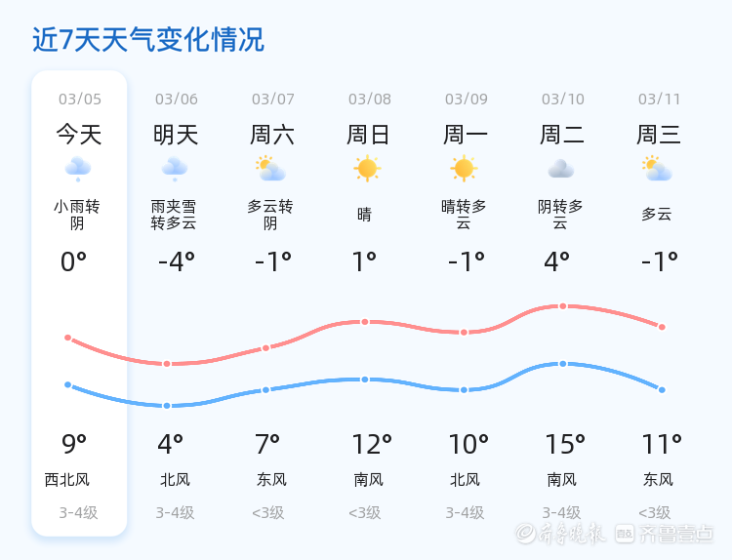Click the 近7天天气变化情况 heading
This screenshot has height=560, width=732.
coord(148,40)
